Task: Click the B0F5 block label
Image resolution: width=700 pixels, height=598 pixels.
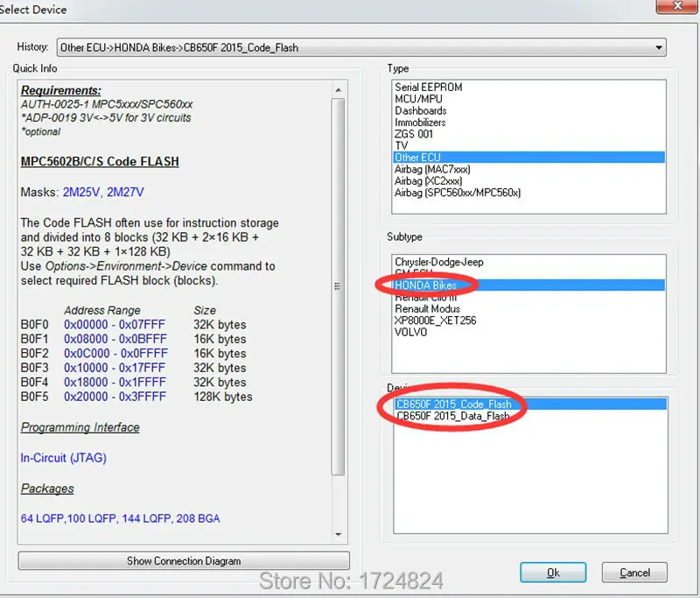Action: pyautogui.click(x=34, y=397)
